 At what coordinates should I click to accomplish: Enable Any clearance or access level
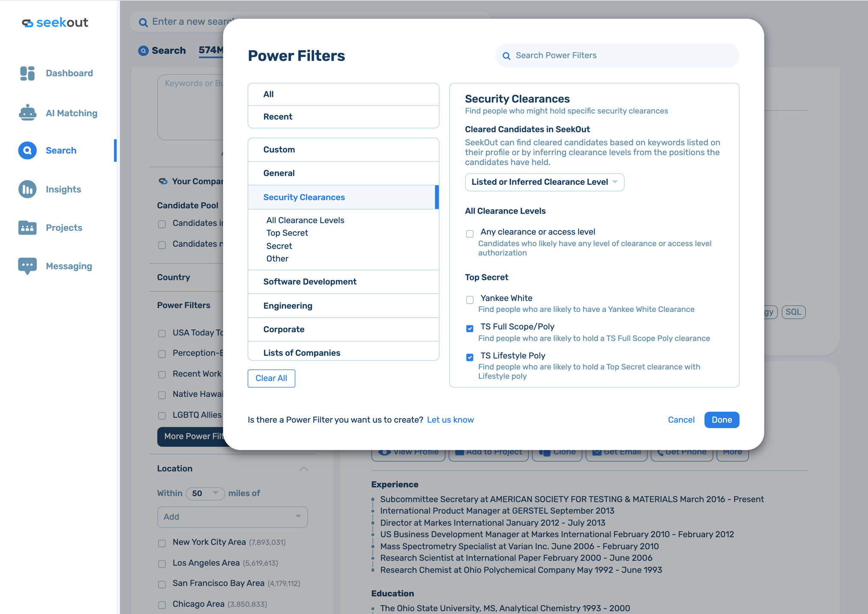tap(470, 234)
